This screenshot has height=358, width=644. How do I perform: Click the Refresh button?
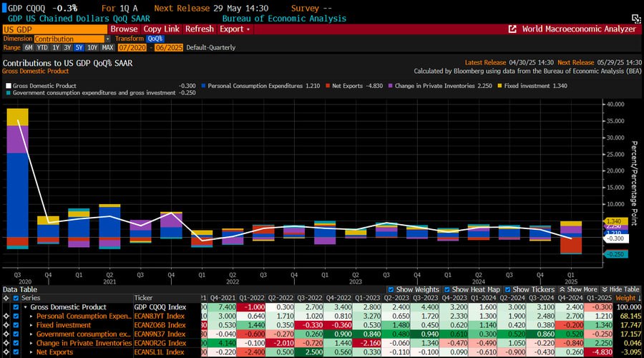tap(199, 29)
